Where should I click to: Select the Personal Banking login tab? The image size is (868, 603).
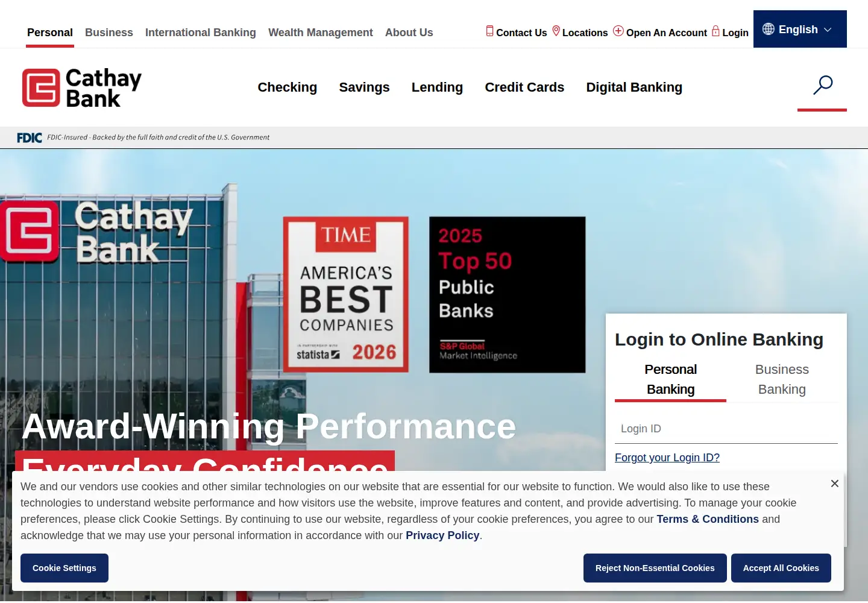point(670,379)
